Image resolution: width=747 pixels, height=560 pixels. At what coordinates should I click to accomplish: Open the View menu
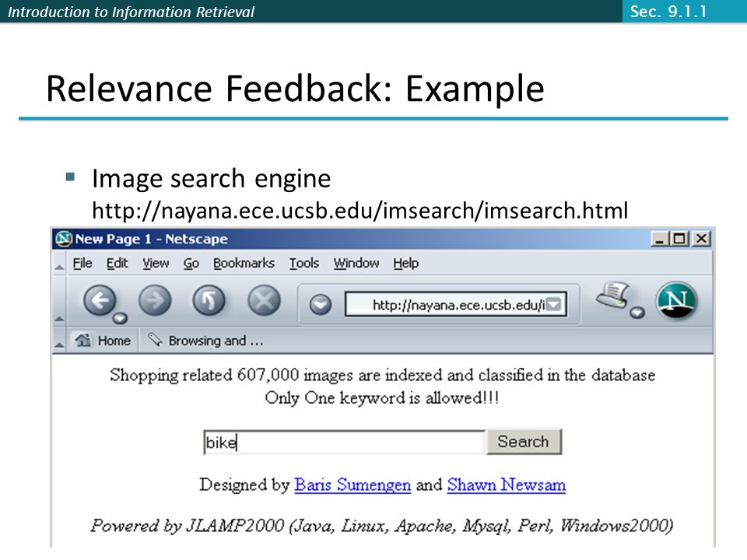[156, 263]
